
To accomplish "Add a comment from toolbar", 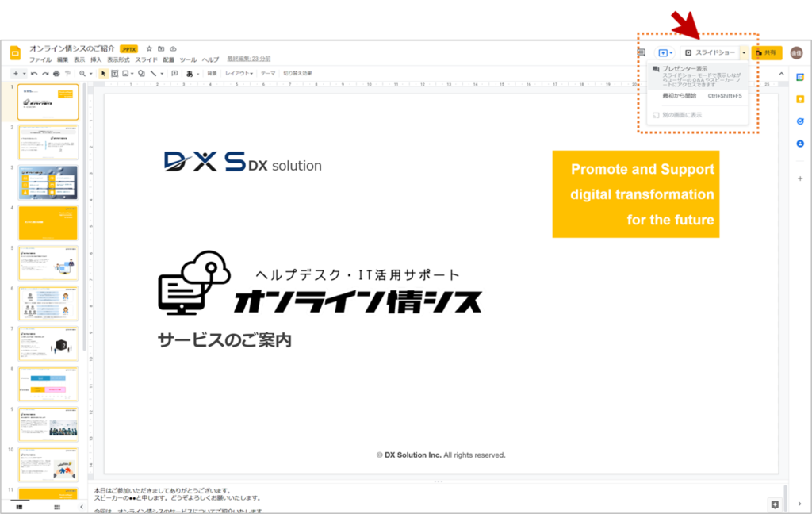I will coord(174,74).
